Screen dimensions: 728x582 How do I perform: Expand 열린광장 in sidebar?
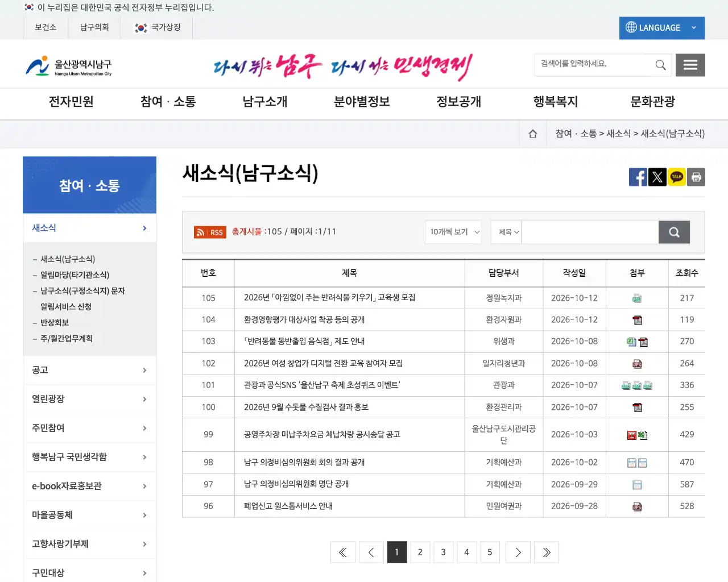click(x=89, y=399)
